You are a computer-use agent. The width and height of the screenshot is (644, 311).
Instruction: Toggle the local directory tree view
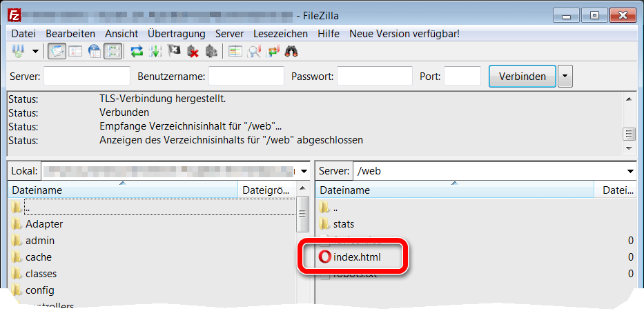pos(75,52)
